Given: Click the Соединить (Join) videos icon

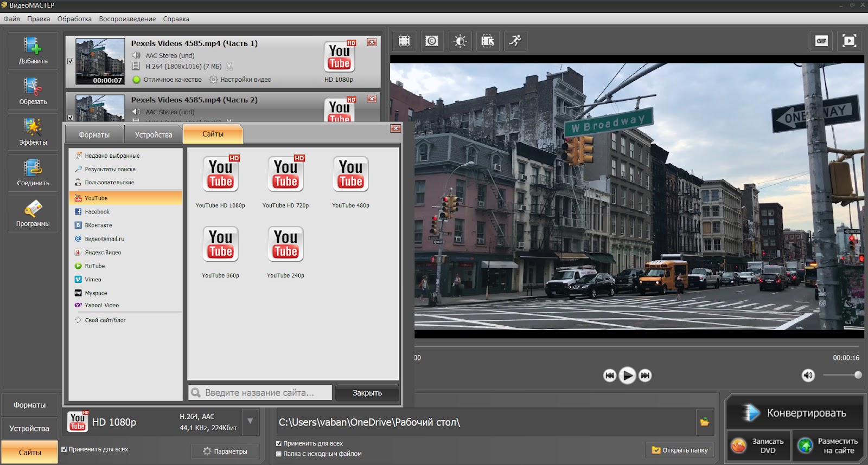Looking at the screenshot, I should point(33,172).
